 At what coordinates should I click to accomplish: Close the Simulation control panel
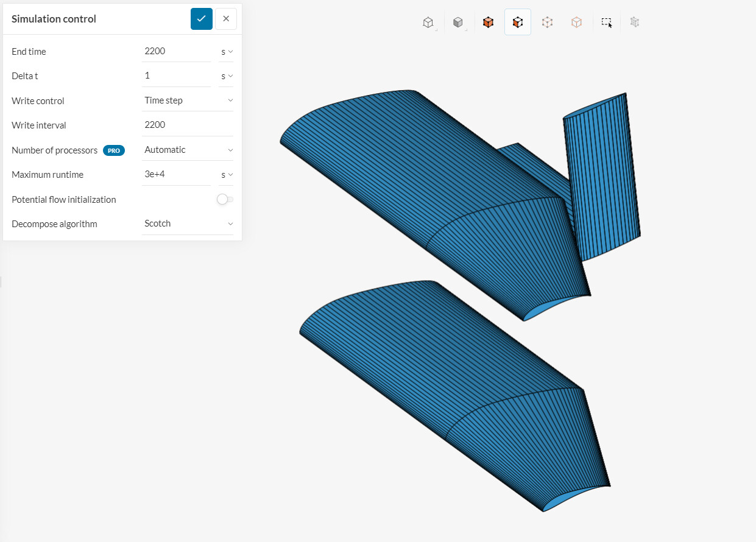226,19
